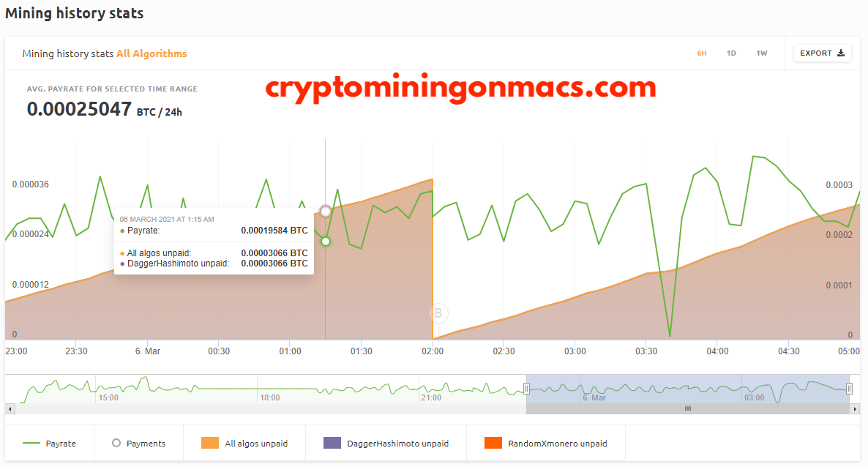
Task: Switch to the 1W time range
Action: click(x=762, y=53)
